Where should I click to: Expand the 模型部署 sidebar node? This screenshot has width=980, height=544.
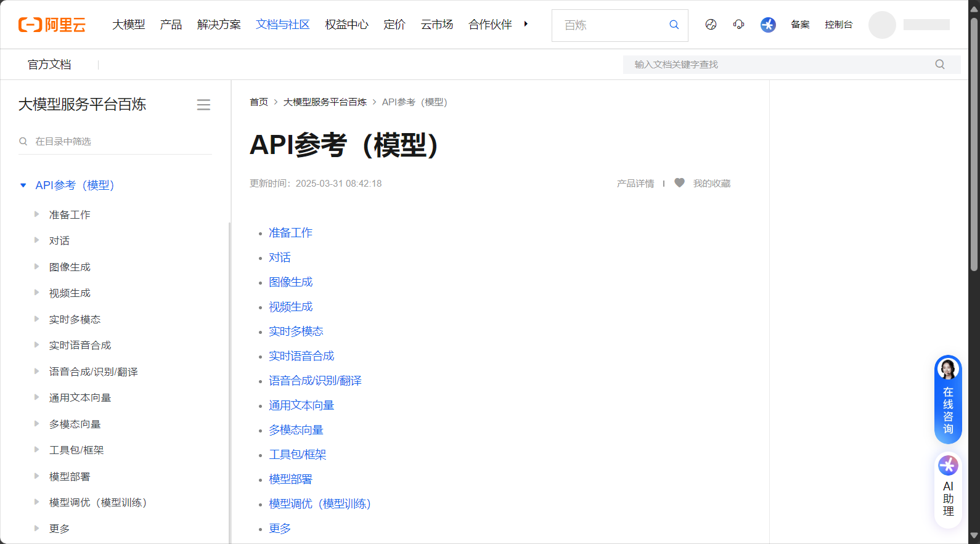(36, 476)
